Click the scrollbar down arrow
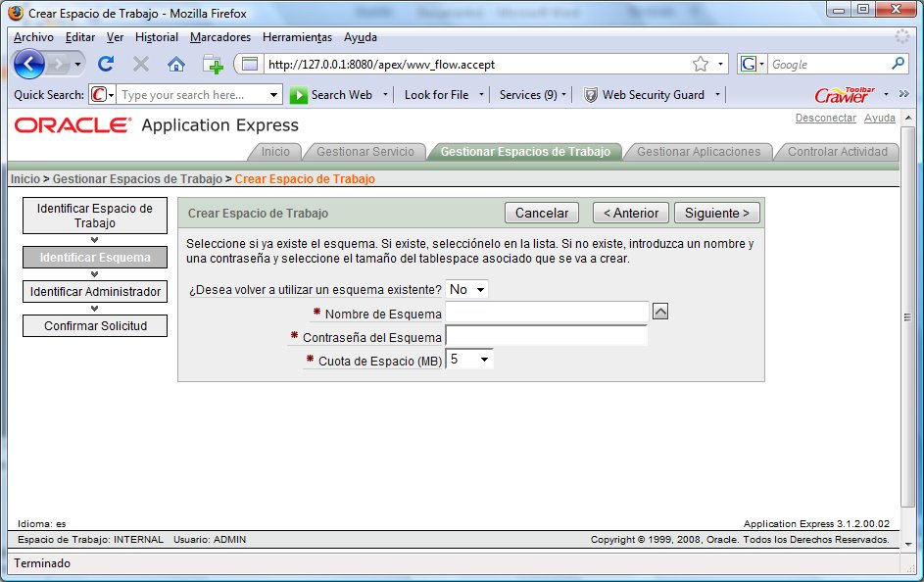This screenshot has height=582, width=924. tap(908, 544)
